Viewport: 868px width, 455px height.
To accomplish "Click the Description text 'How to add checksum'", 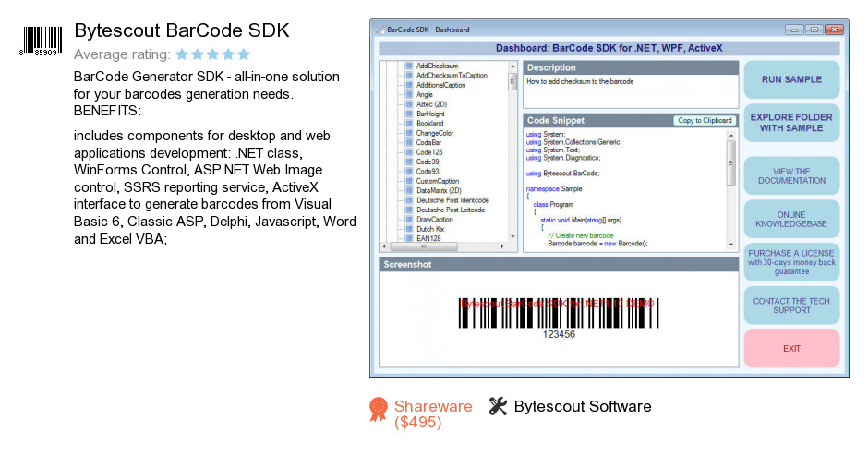I will pyautogui.click(x=580, y=81).
